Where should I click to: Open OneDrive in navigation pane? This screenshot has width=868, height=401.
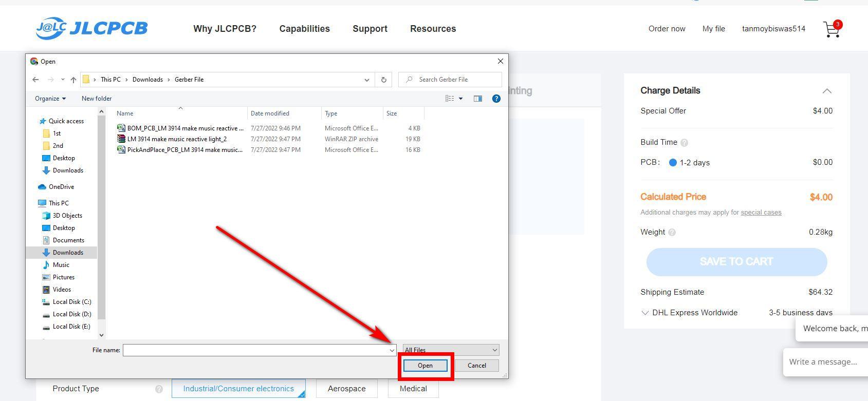tap(56, 187)
